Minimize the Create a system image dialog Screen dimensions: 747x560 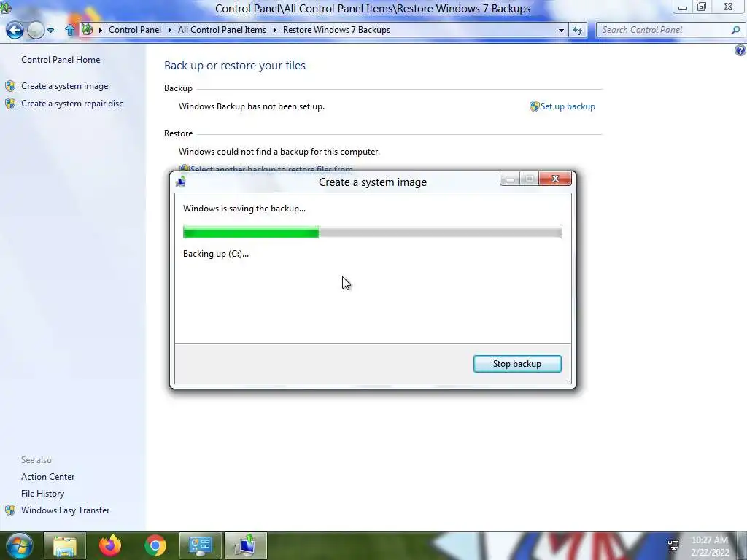pos(510,179)
